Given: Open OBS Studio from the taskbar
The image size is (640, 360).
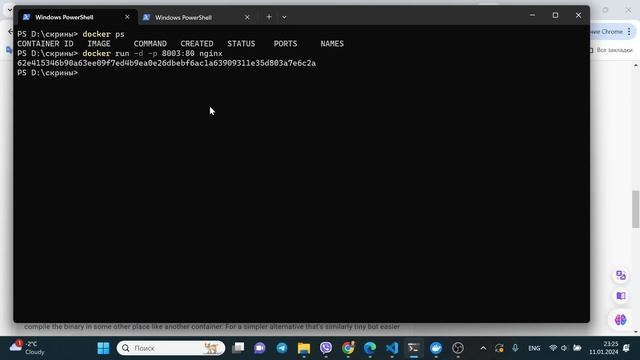Looking at the screenshot, I should 458,348.
